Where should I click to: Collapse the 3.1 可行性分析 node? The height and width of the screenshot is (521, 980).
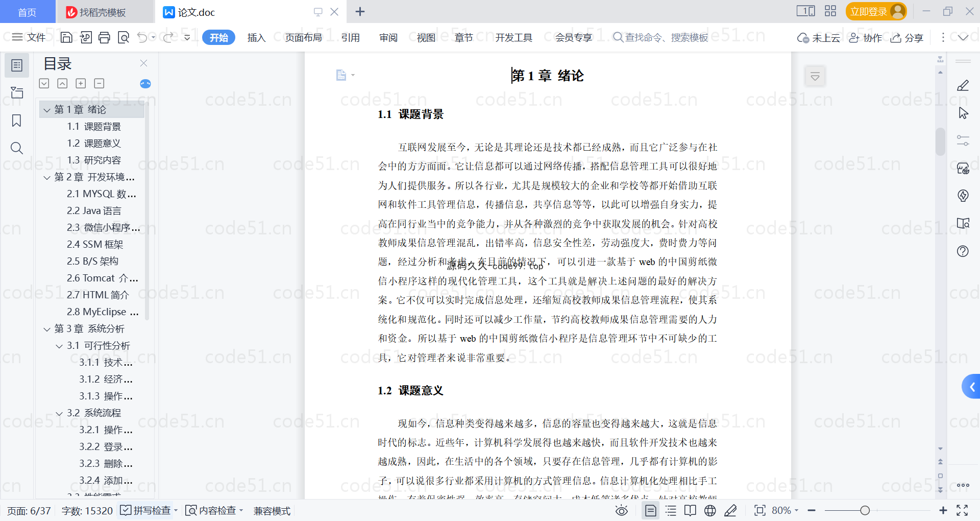click(x=59, y=346)
